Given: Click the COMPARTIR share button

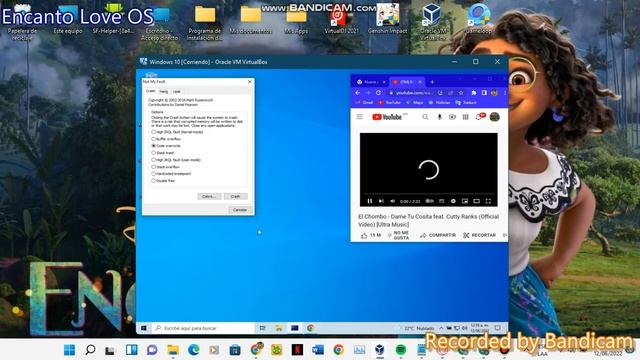Looking at the screenshot, I should [438, 236].
